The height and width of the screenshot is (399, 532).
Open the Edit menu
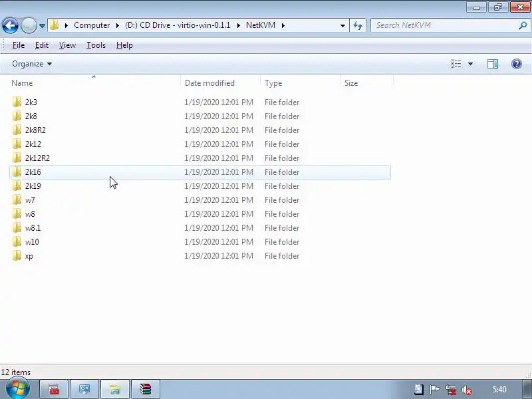click(42, 45)
